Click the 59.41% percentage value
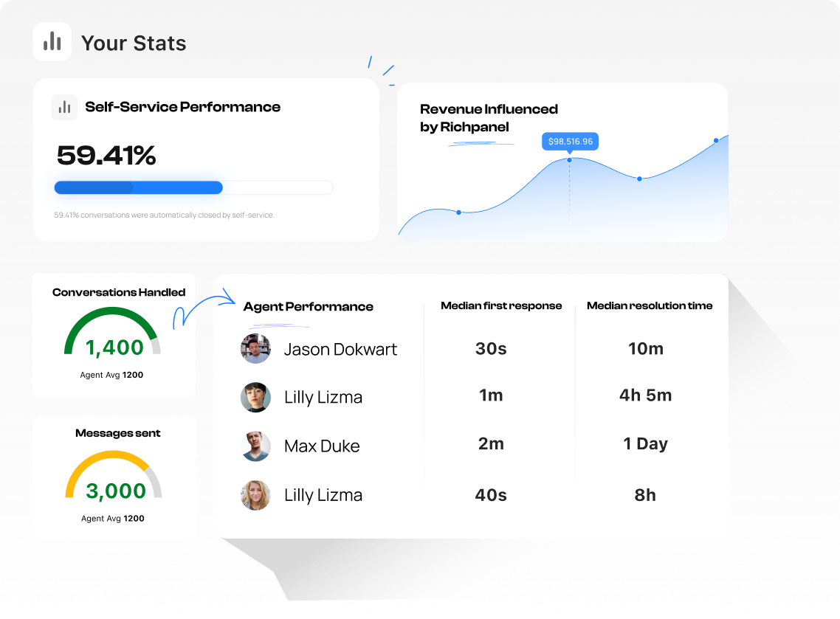The height and width of the screenshot is (619, 840). pos(106,155)
